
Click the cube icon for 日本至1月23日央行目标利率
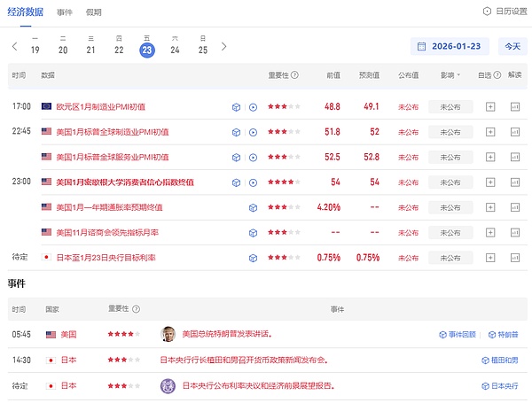254,257
